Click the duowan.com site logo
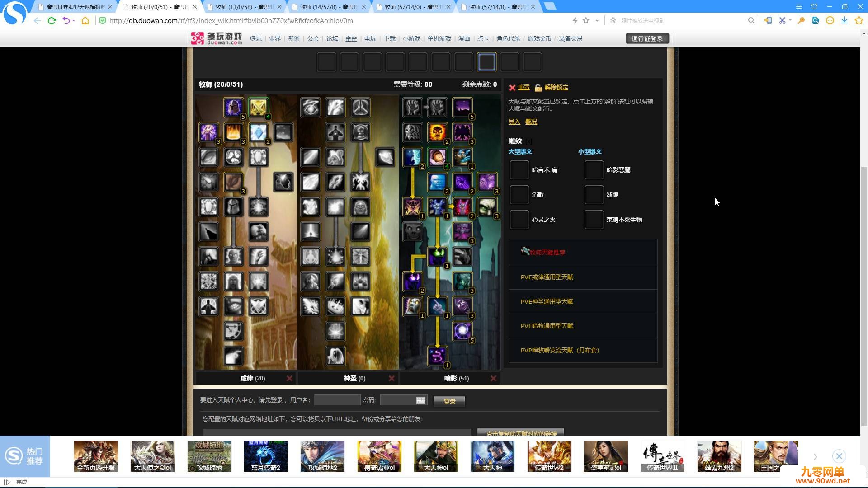Viewport: 868px width, 488px height. (216, 38)
